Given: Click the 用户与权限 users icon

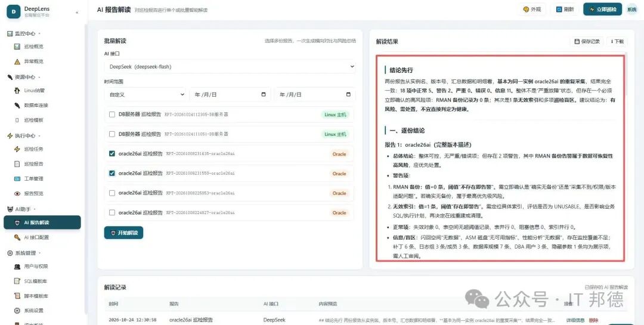Looking at the screenshot, I should coord(17,266).
